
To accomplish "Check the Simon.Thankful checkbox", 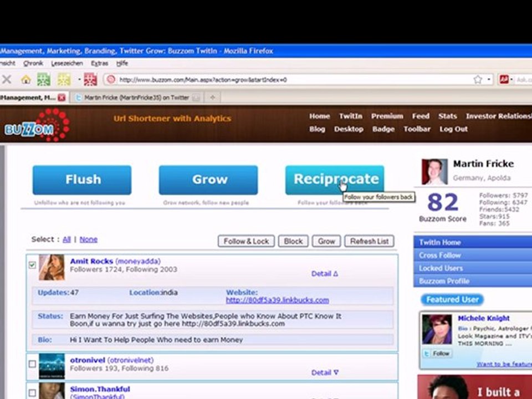I will 32,393.
